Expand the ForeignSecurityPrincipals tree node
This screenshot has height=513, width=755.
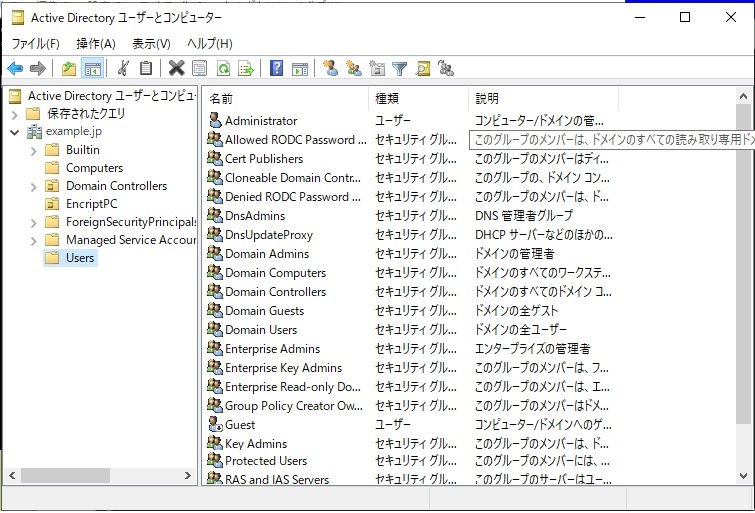tap(33, 223)
